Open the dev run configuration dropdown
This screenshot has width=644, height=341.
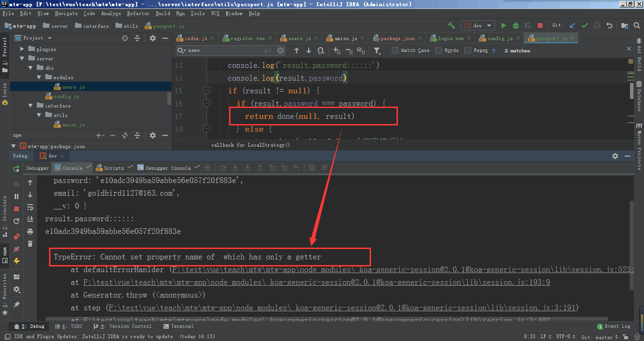478,26
